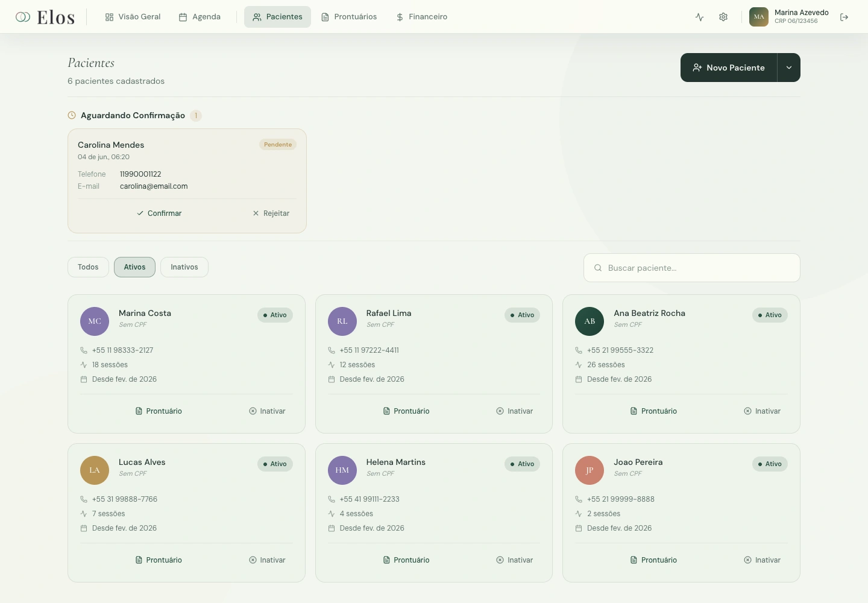Select the Ativos filter
Screen dimensions: 868x603
coord(134,267)
